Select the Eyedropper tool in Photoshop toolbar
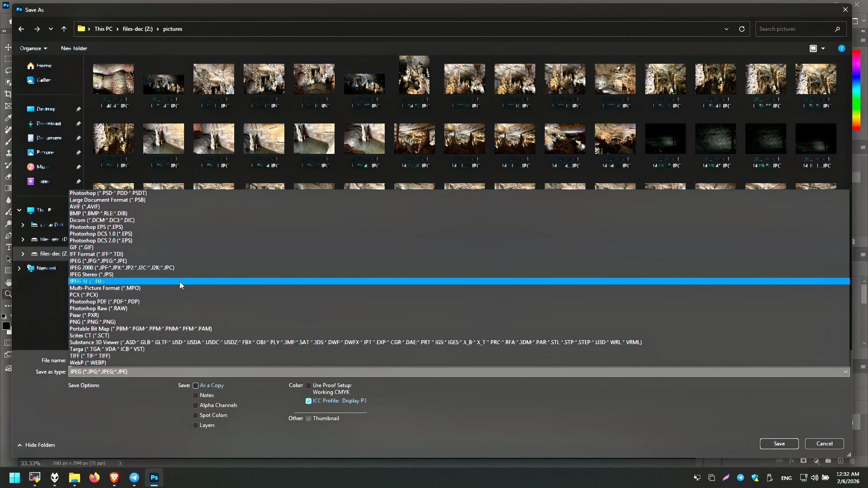 (8, 118)
